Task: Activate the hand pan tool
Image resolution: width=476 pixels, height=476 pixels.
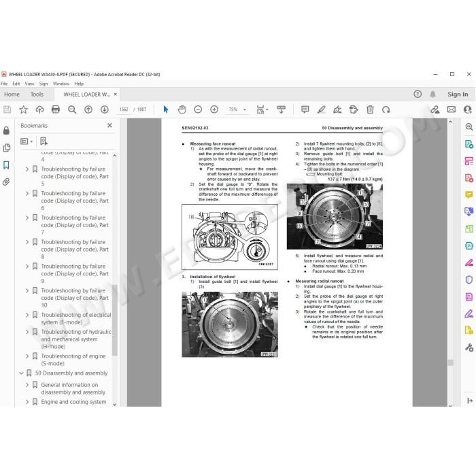Action: click(x=182, y=109)
